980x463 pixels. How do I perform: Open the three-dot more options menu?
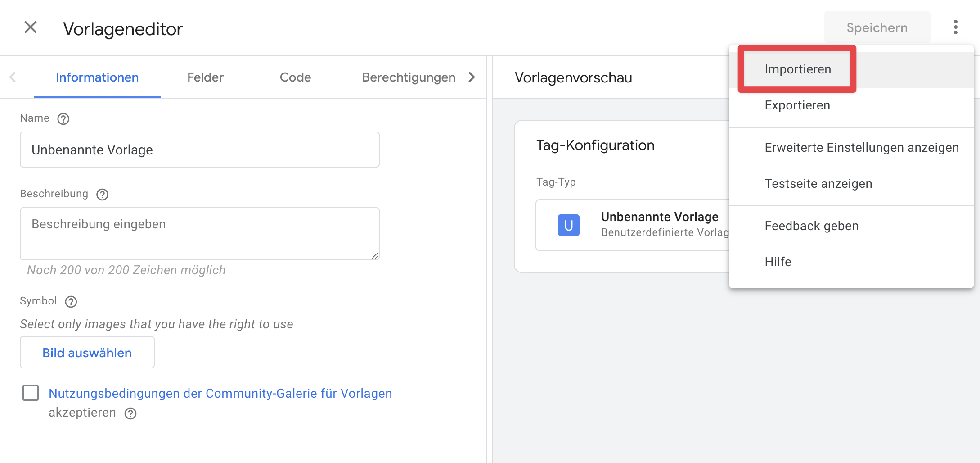(955, 27)
